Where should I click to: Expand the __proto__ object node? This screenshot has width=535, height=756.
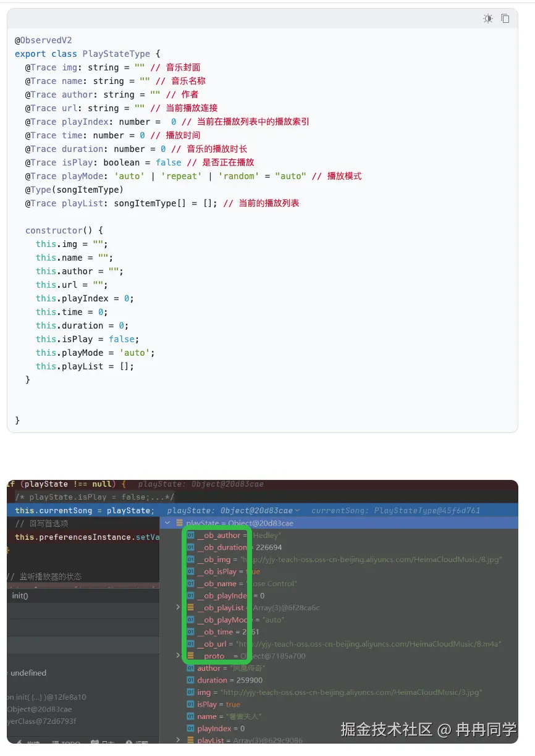pyautogui.click(x=179, y=656)
